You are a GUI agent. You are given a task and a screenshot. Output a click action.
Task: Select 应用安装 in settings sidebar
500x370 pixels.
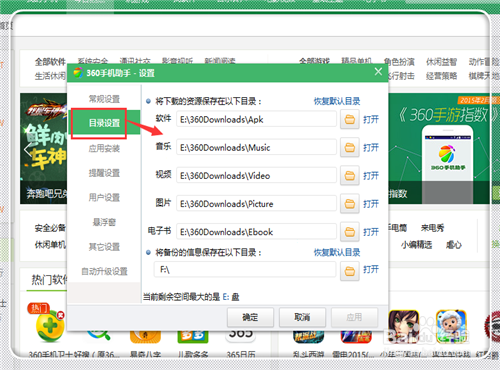click(x=104, y=148)
